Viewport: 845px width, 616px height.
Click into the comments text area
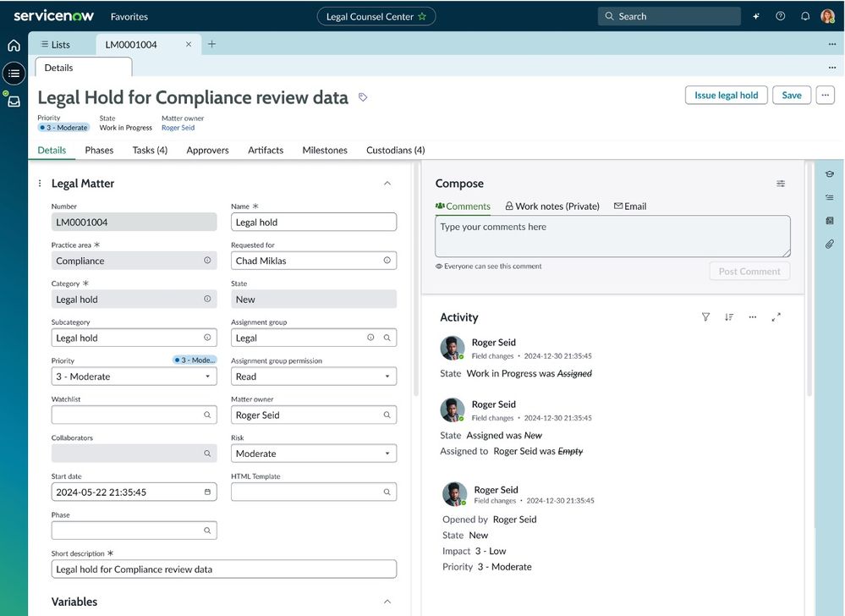tap(612, 236)
